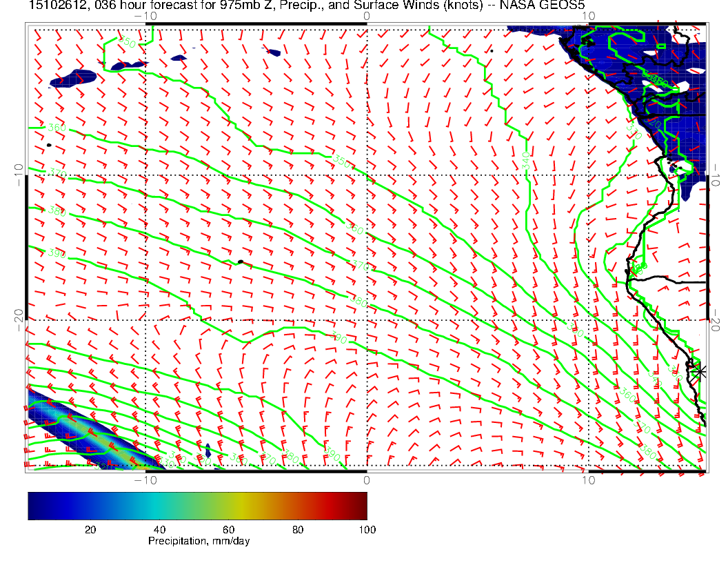This screenshot has height=563, width=728.
Task: Click the colorbar tick label 100
Action: tap(367, 530)
